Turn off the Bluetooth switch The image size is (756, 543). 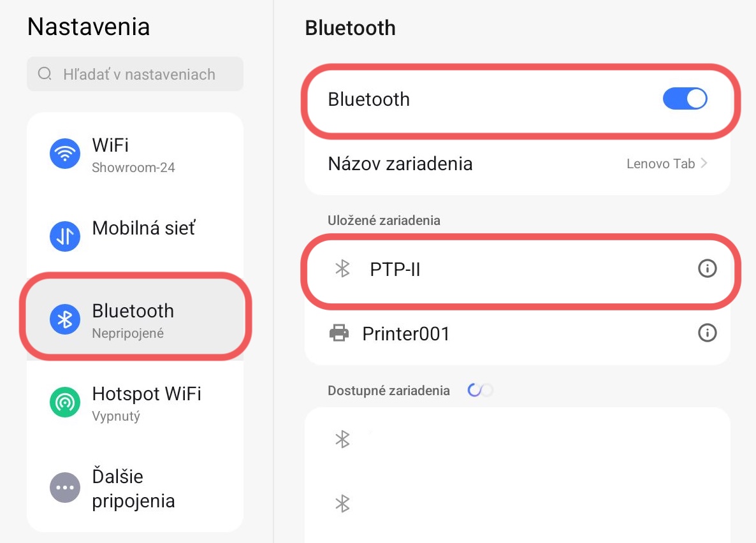click(685, 99)
